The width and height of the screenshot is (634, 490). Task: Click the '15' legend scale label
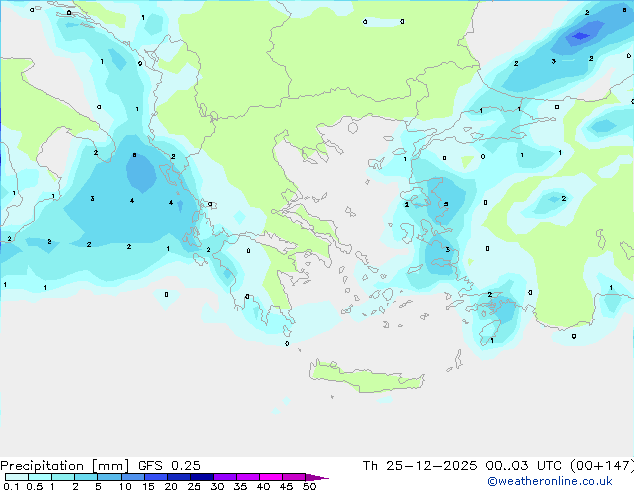point(148,486)
